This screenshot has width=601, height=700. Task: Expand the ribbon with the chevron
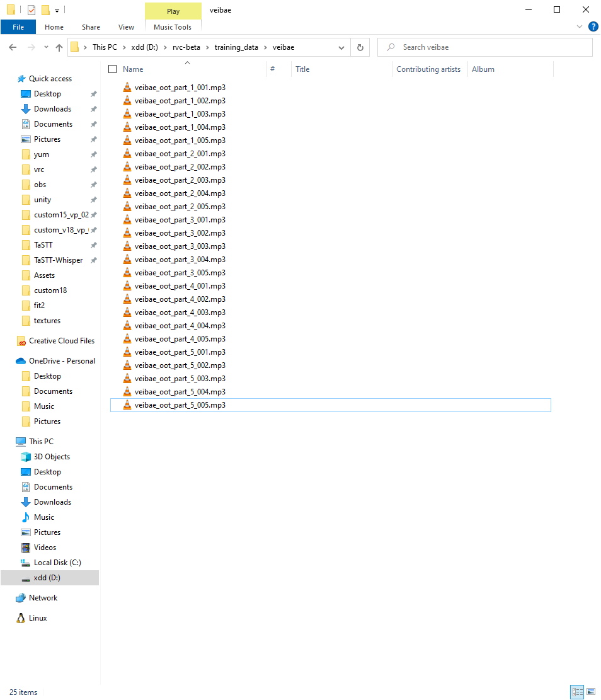580,26
